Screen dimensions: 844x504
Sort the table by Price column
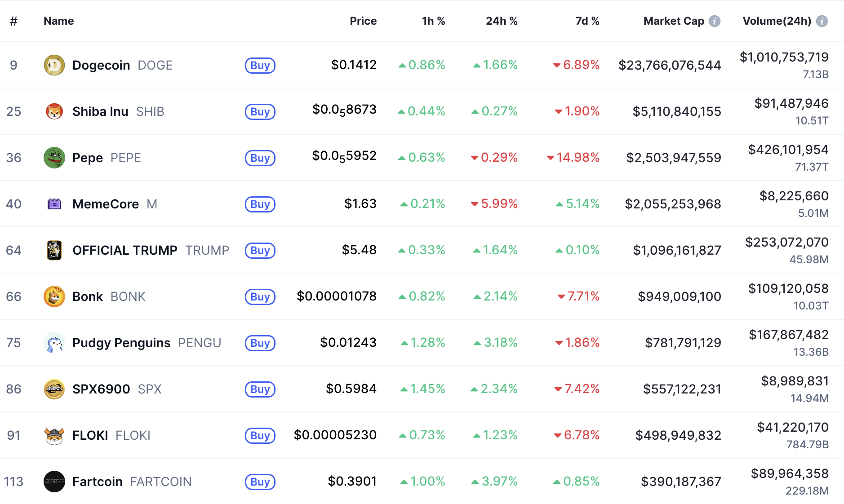(363, 21)
